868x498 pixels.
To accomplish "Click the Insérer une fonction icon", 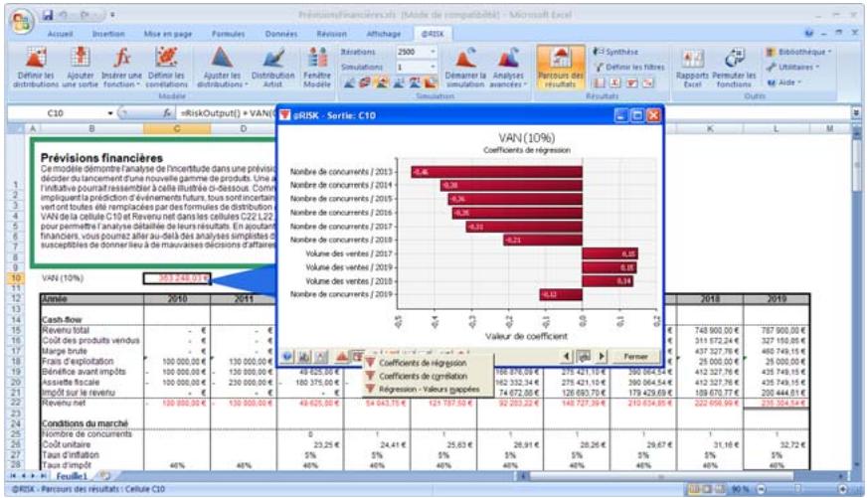I will [117, 66].
